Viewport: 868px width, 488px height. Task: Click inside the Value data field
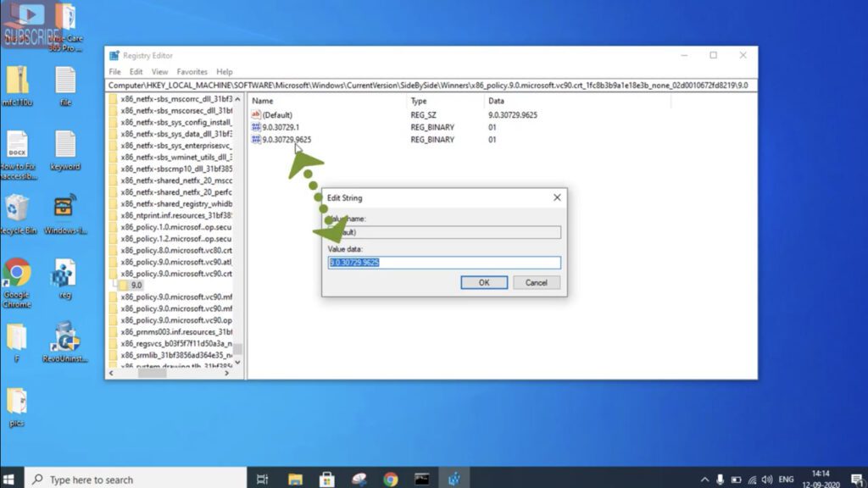pyautogui.click(x=444, y=263)
